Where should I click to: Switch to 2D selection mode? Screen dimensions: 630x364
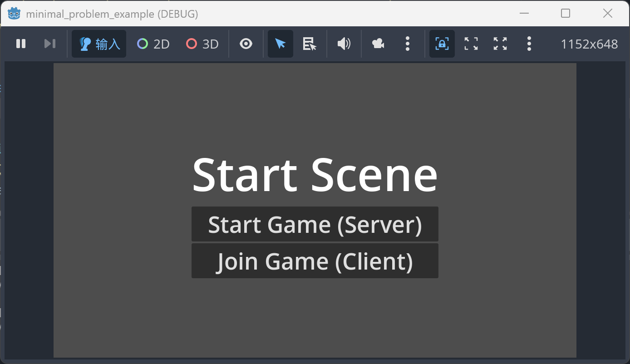pyautogui.click(x=153, y=44)
